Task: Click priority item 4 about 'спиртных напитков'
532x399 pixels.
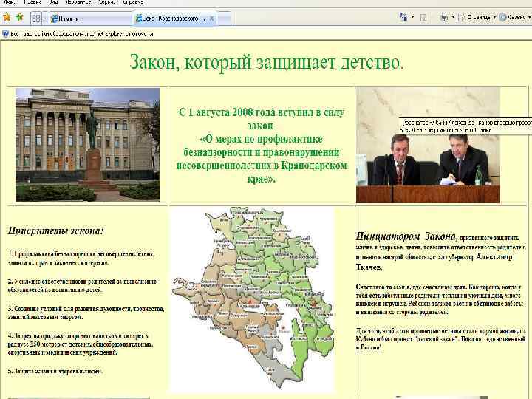Action: click(81, 344)
